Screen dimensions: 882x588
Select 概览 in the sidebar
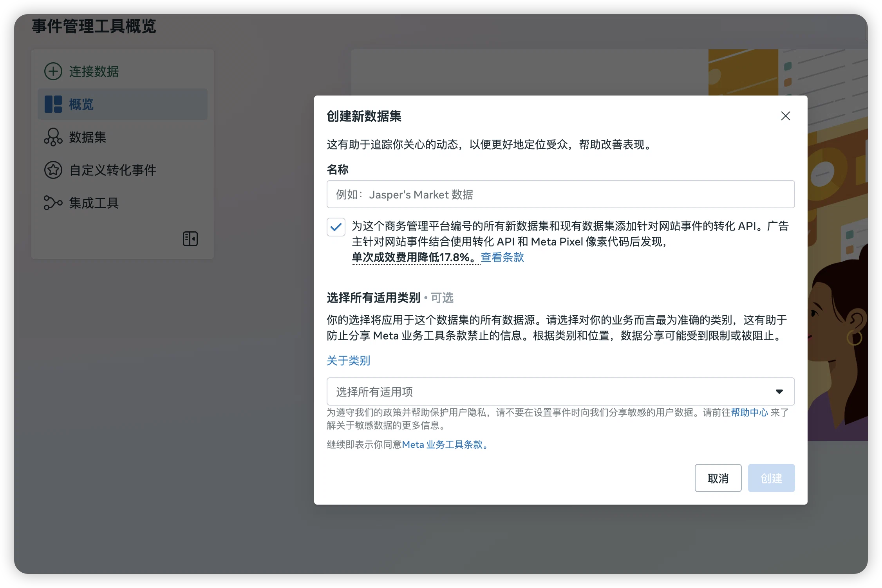(x=123, y=104)
